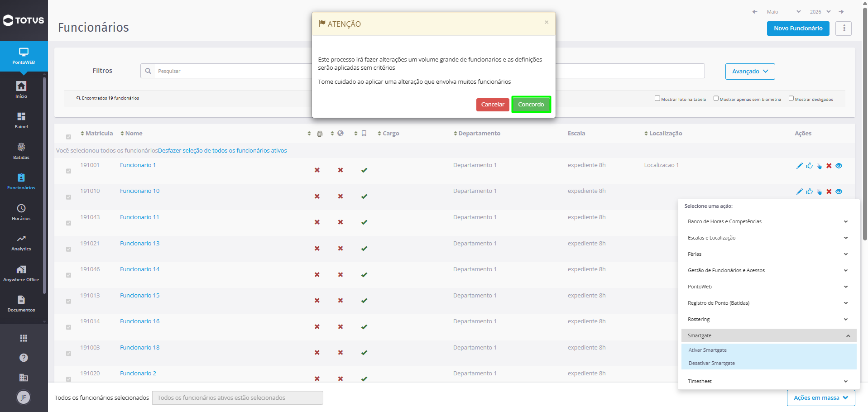Open the JF user avatar

(x=24, y=398)
